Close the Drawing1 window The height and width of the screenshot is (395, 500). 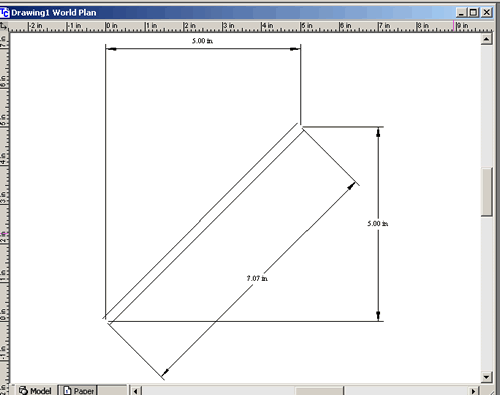(486, 13)
